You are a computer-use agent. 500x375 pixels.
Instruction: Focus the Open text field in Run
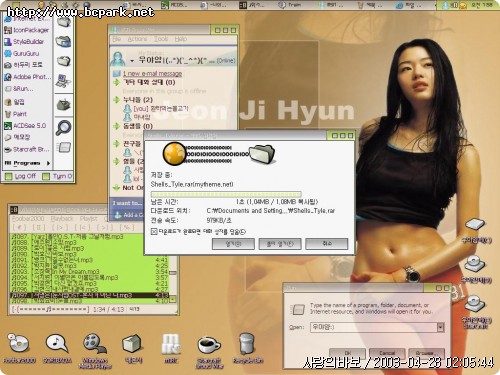tap(373, 327)
